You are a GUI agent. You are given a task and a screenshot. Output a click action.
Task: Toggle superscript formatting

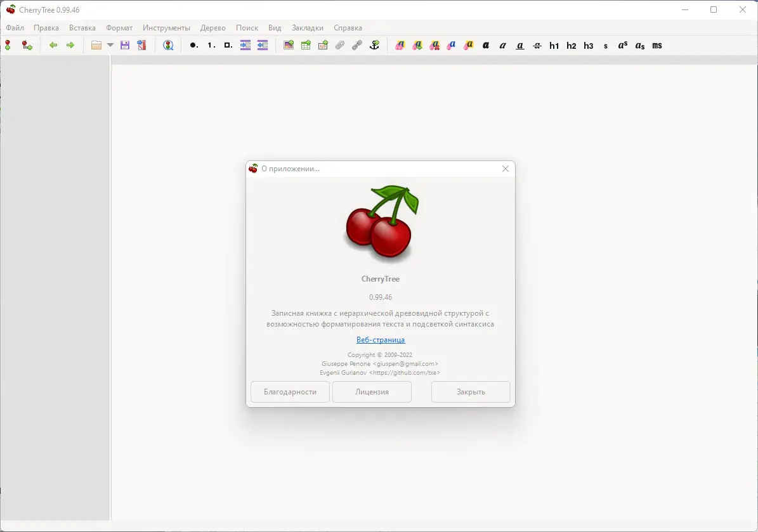(623, 46)
